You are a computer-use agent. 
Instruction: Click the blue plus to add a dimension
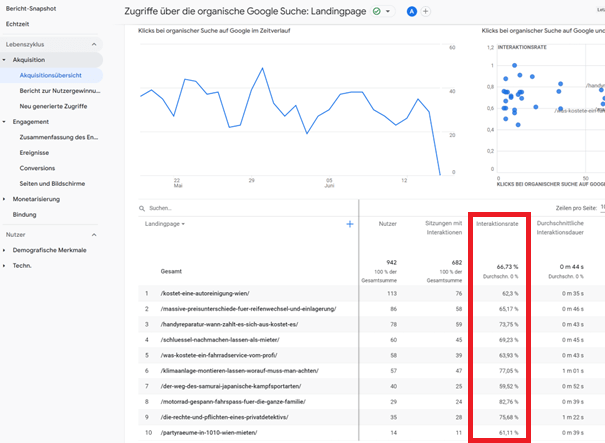350,224
